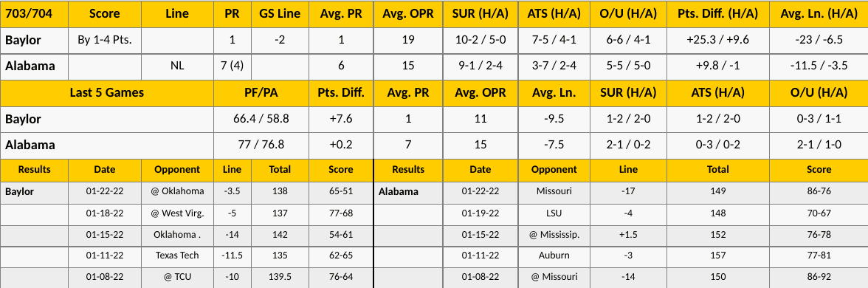Select the 139.5 total for @ TCU

click(x=280, y=277)
